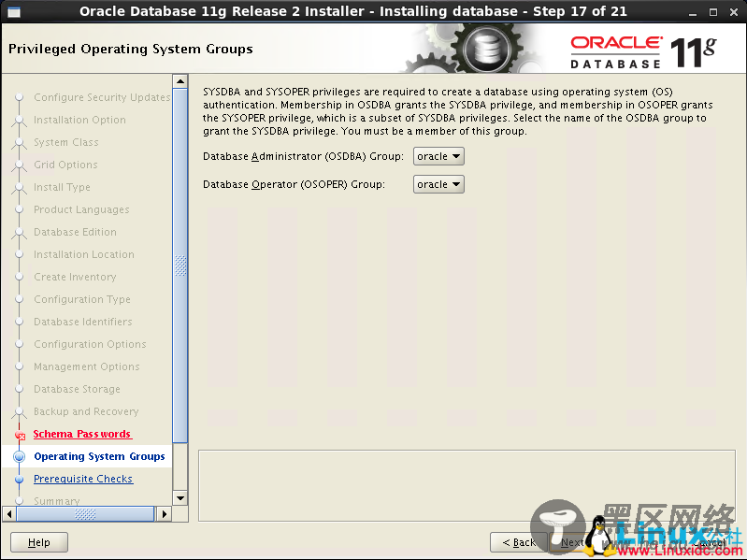Screen dimensions: 747x560
Task: Click the Help button
Action: pyautogui.click(x=39, y=542)
